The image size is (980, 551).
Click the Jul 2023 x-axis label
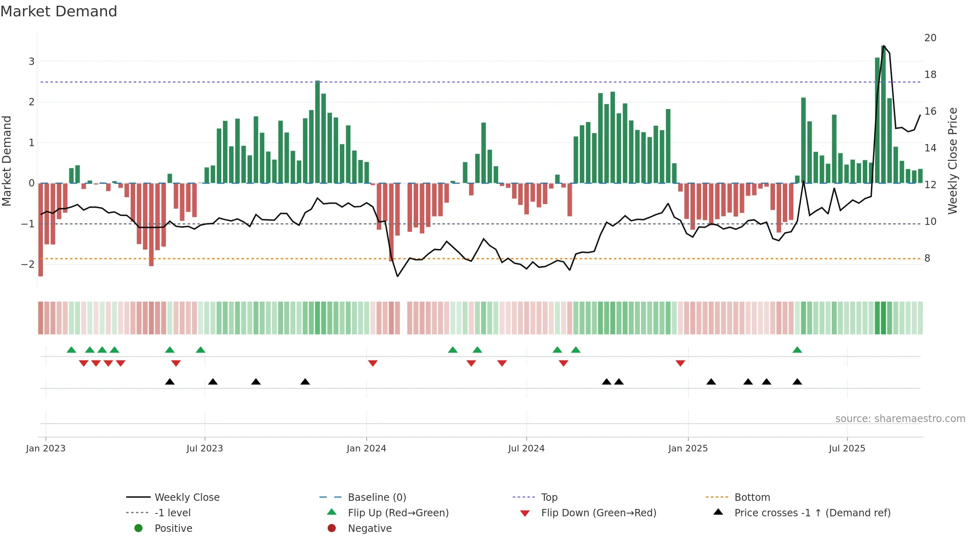point(205,448)
